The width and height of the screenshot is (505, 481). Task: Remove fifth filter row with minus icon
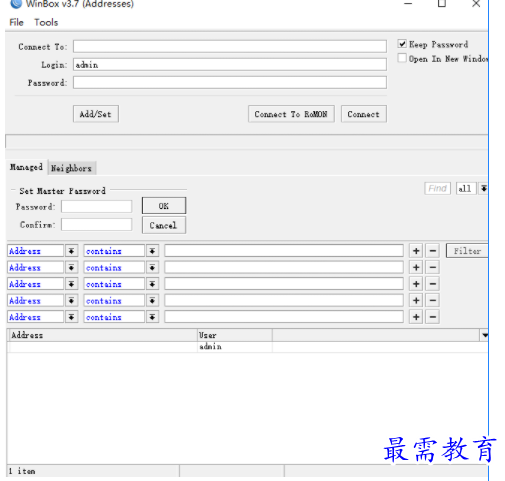click(433, 317)
